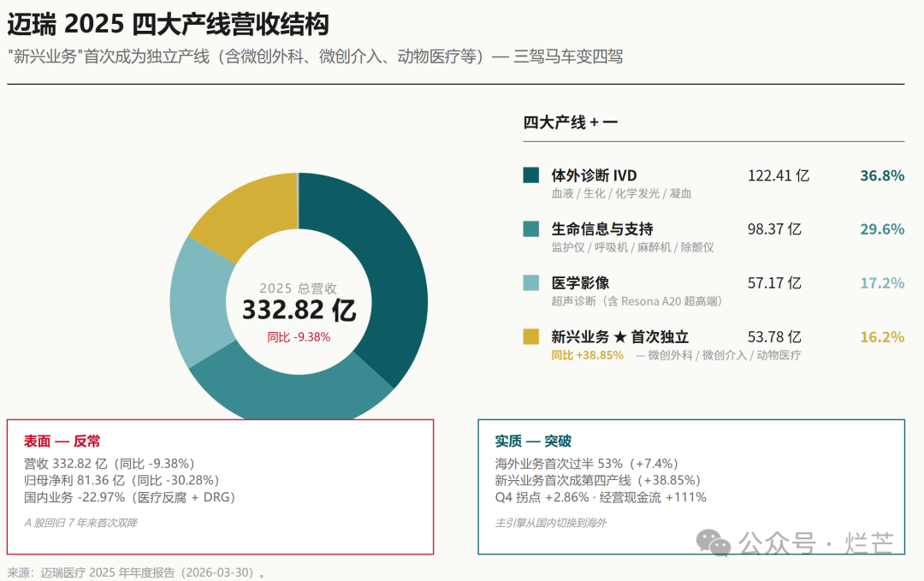Click the 微创外科 / 微创介入 / 动物医疗 description

[x=725, y=355]
